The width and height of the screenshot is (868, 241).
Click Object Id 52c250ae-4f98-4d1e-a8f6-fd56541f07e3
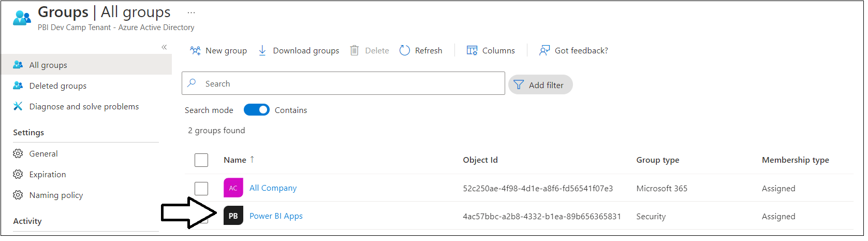point(538,189)
